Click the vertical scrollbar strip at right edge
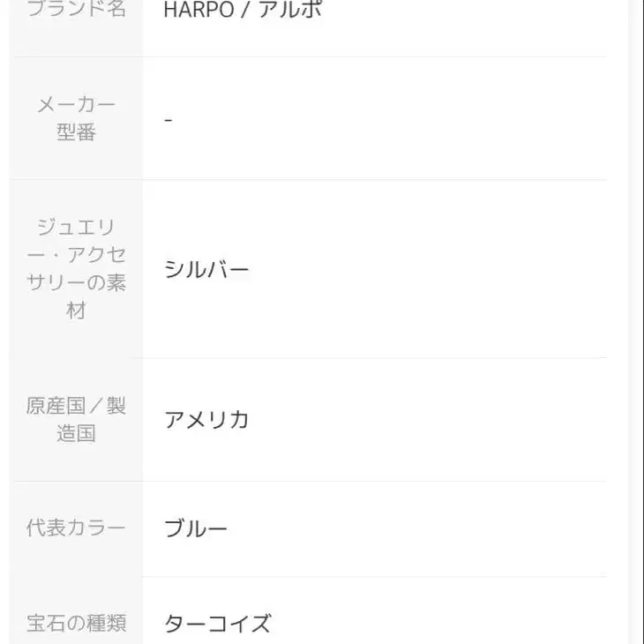The height and width of the screenshot is (644, 644). pos(635,322)
